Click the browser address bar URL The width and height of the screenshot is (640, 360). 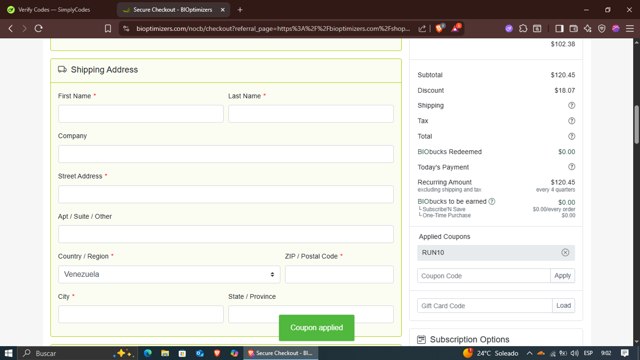click(x=273, y=29)
